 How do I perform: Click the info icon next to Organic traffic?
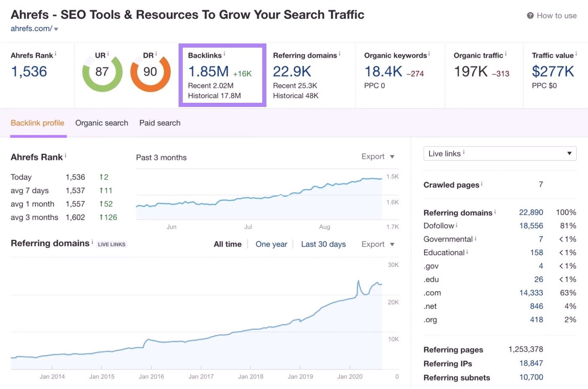click(x=506, y=54)
